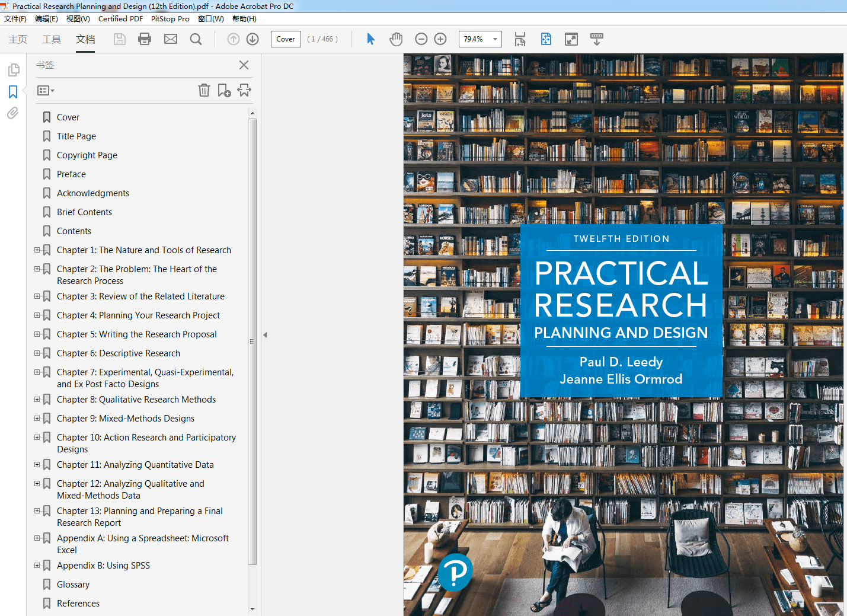Viewport: 847px width, 616px height.
Task: Enter fullscreen mode with the expand-arrows icon
Action: pos(571,39)
